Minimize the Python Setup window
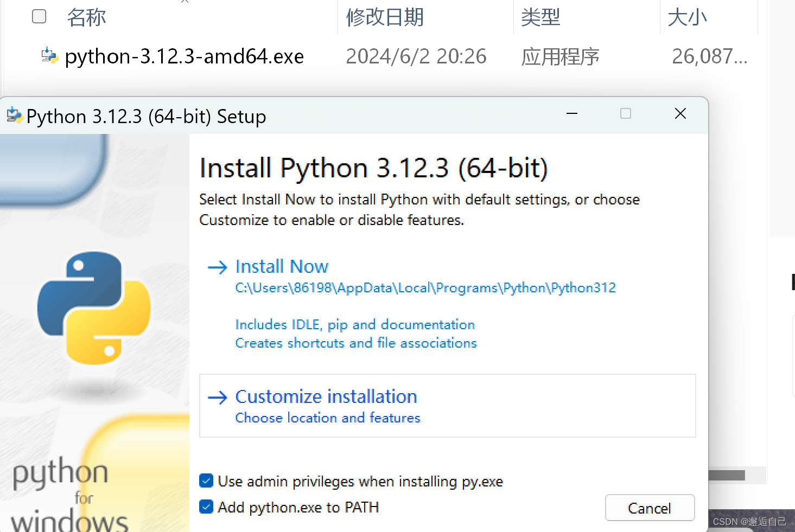 coord(572,113)
